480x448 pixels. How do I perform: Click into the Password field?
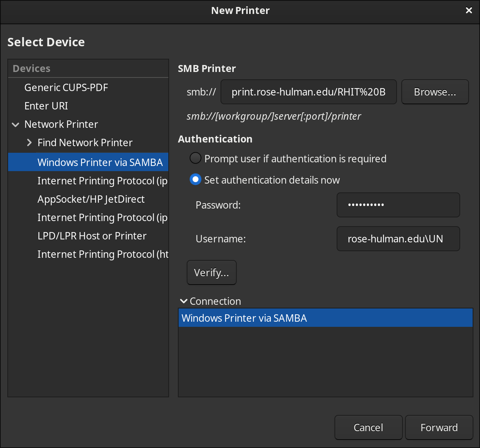tap(398, 205)
